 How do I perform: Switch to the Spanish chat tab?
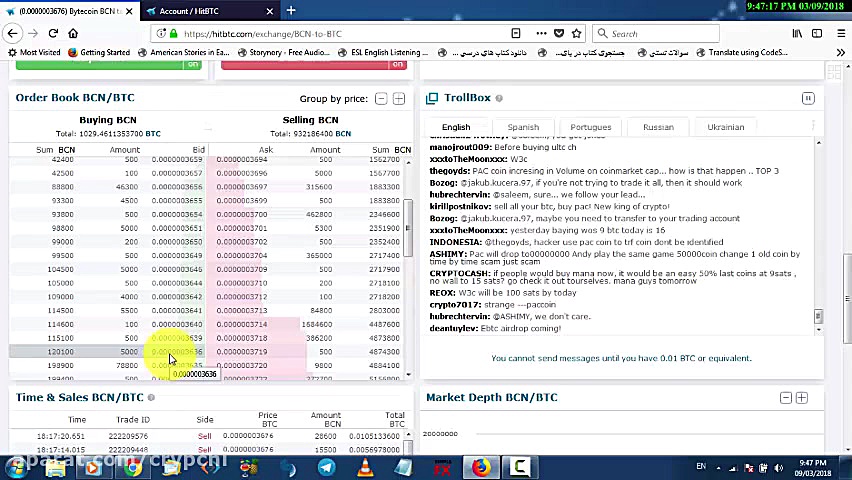click(523, 127)
